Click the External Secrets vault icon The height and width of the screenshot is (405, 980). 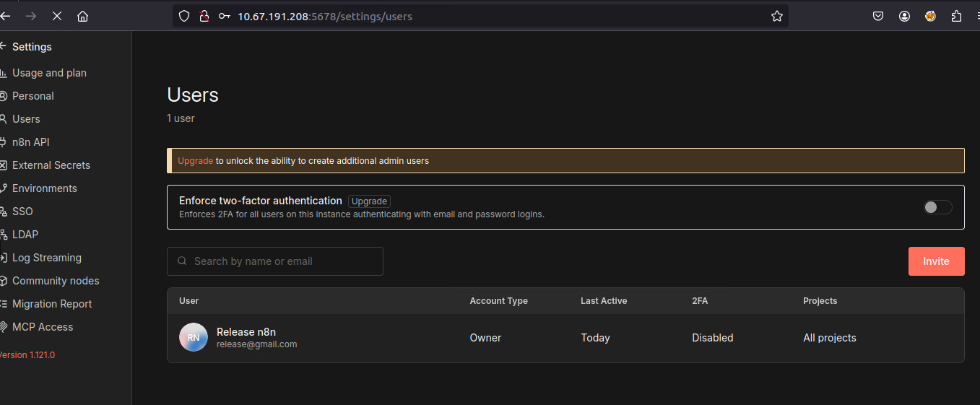tap(3, 165)
